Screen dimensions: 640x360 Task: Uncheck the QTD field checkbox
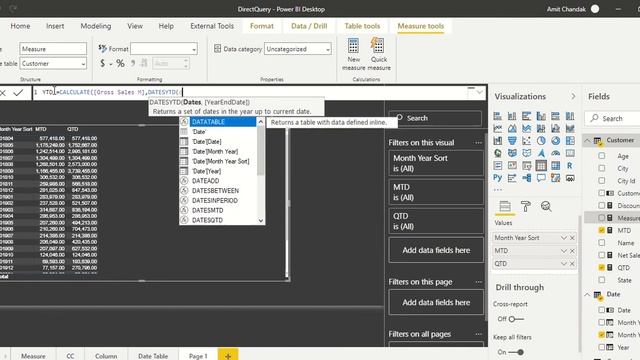pos(602,267)
